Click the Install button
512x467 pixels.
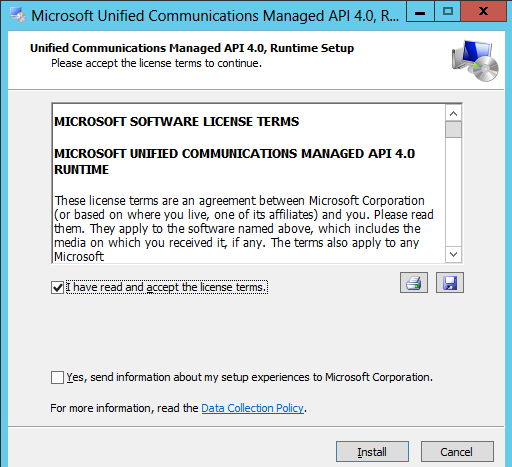pyautogui.click(x=372, y=452)
